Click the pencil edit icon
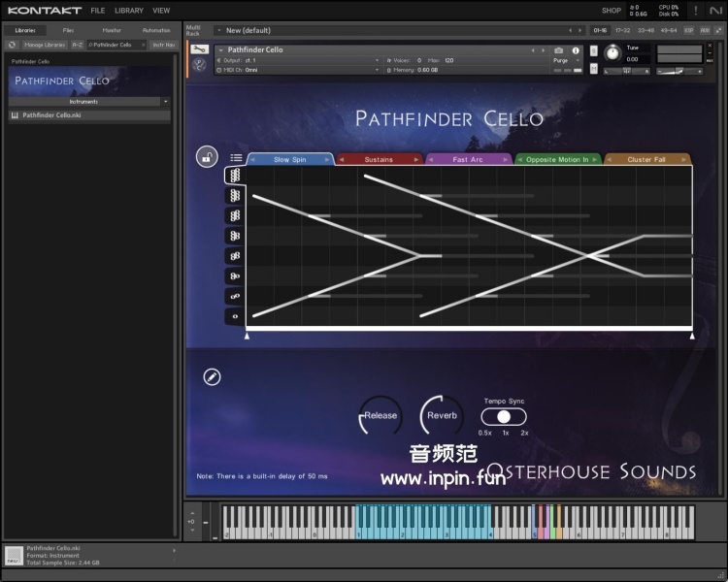Screen dimensions: 728x582 (213, 376)
